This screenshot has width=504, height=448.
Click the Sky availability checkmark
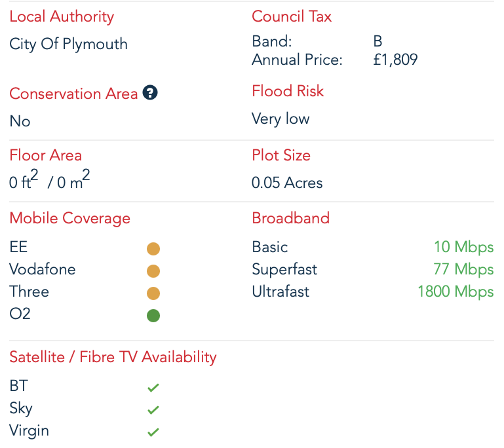[153, 410]
